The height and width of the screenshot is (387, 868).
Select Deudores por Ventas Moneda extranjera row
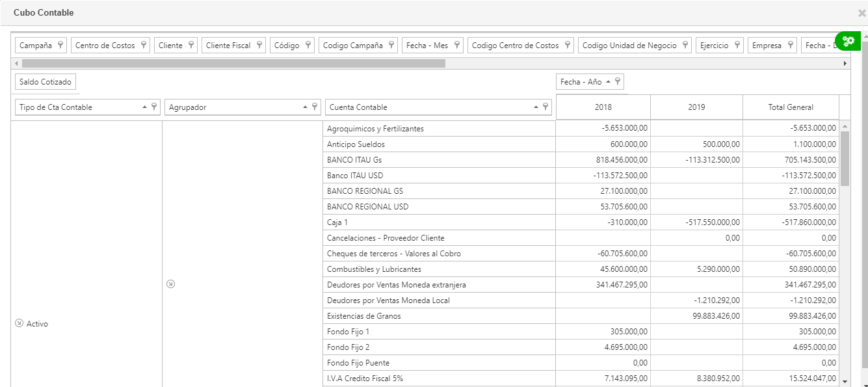[x=439, y=285]
